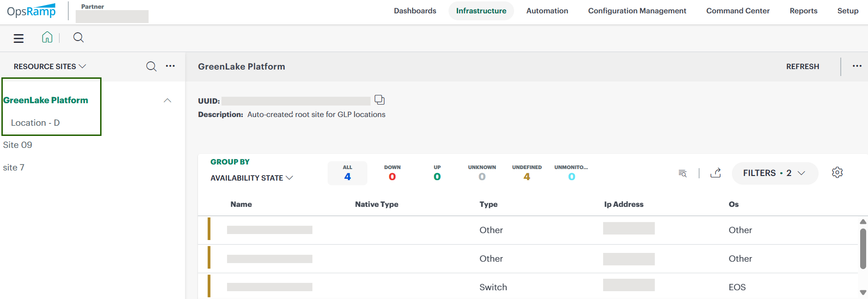Go to the home icon
Screen dimensions: 868x299
pyautogui.click(x=47, y=37)
